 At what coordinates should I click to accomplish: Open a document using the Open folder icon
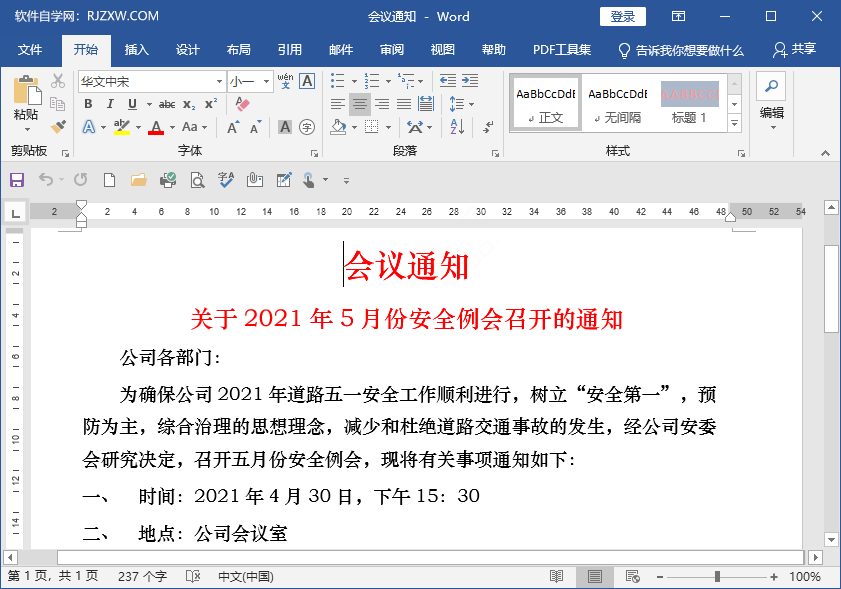139,178
